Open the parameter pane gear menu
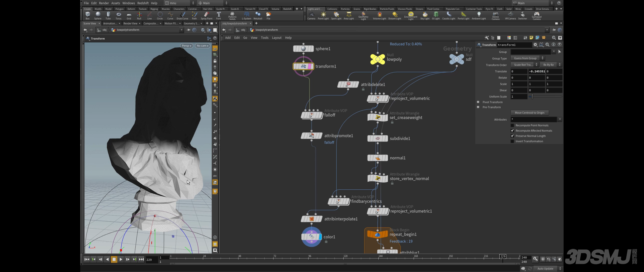 pos(535,45)
